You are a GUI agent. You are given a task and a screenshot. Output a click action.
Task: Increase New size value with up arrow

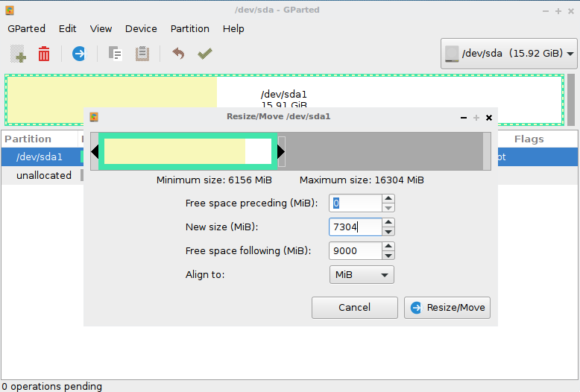(388, 222)
